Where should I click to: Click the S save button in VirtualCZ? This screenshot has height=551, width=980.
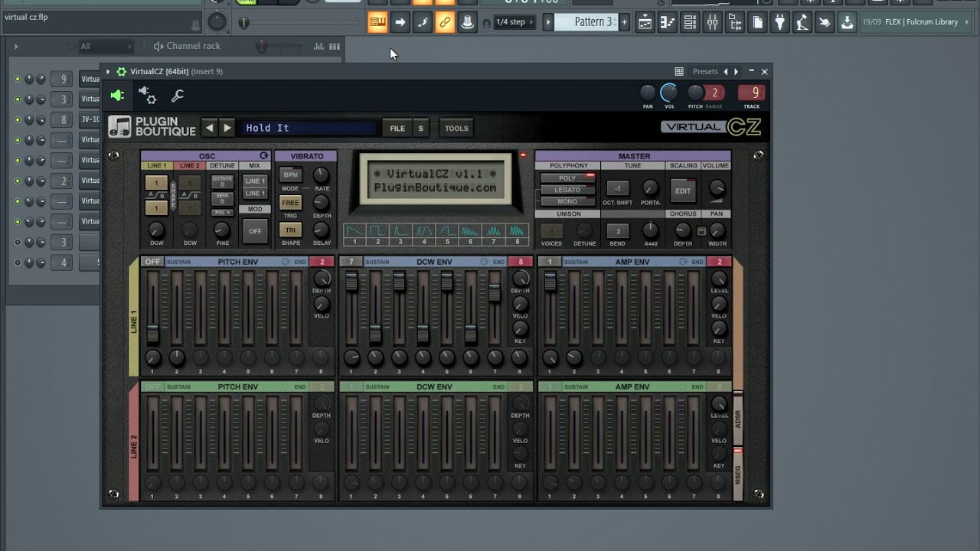tap(420, 129)
